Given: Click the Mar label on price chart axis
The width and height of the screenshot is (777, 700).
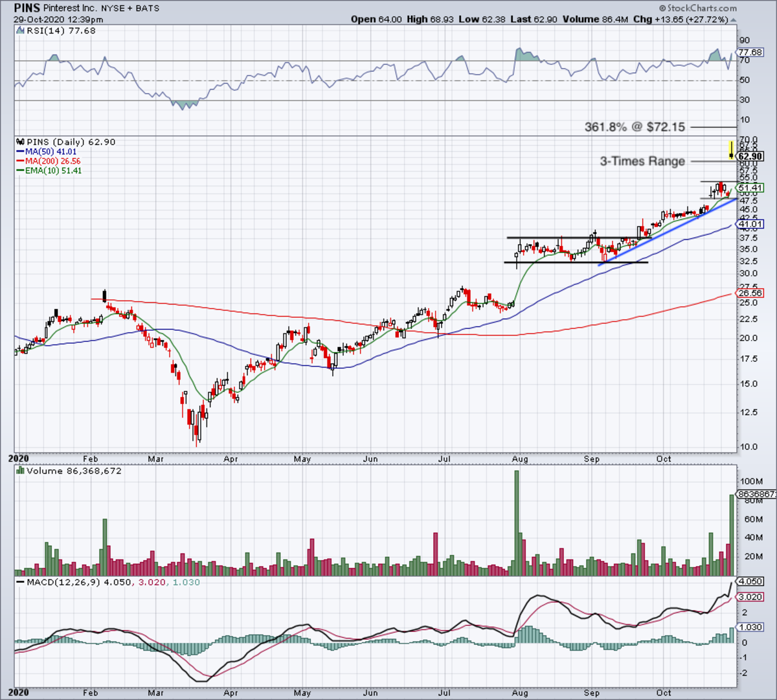Looking at the screenshot, I should [155, 459].
